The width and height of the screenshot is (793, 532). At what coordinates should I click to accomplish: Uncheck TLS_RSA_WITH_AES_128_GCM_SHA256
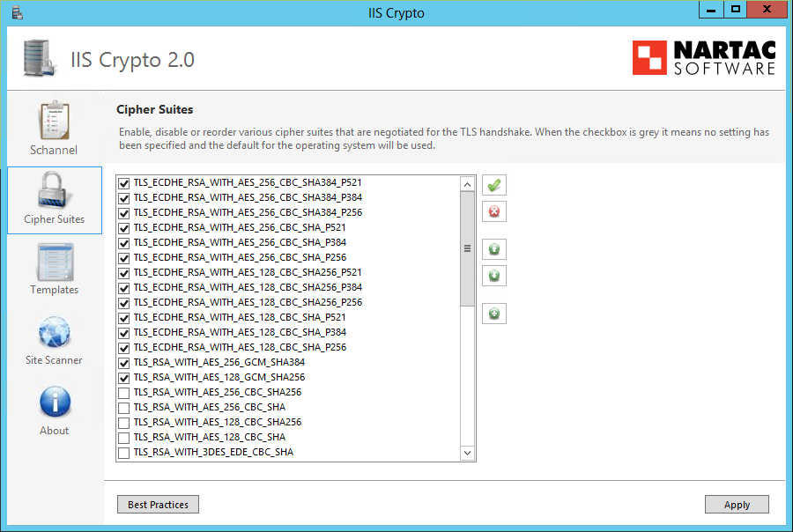pos(124,378)
